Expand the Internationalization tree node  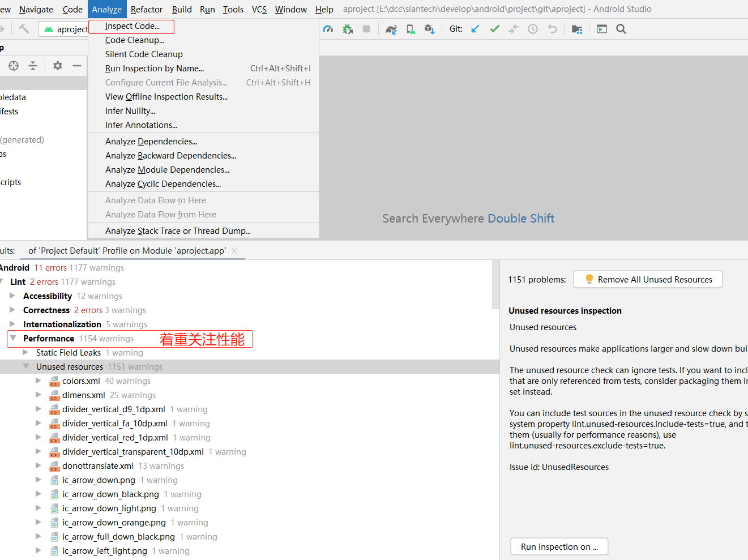pos(12,324)
